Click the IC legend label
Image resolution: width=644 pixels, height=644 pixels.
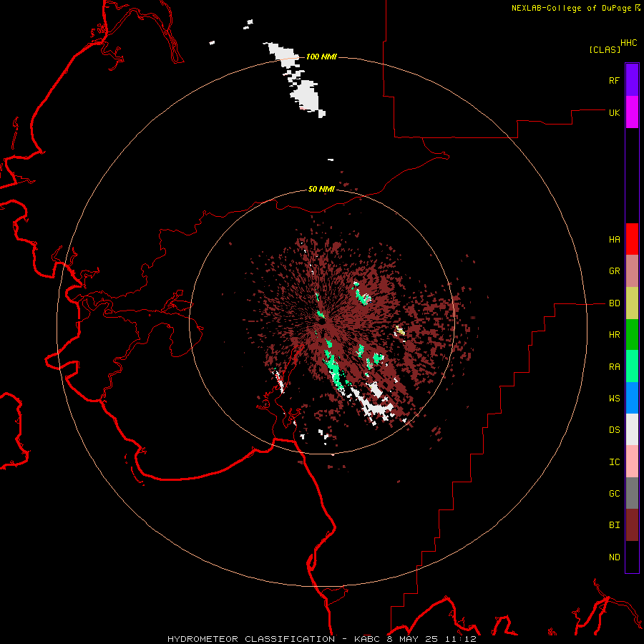[x=614, y=462]
